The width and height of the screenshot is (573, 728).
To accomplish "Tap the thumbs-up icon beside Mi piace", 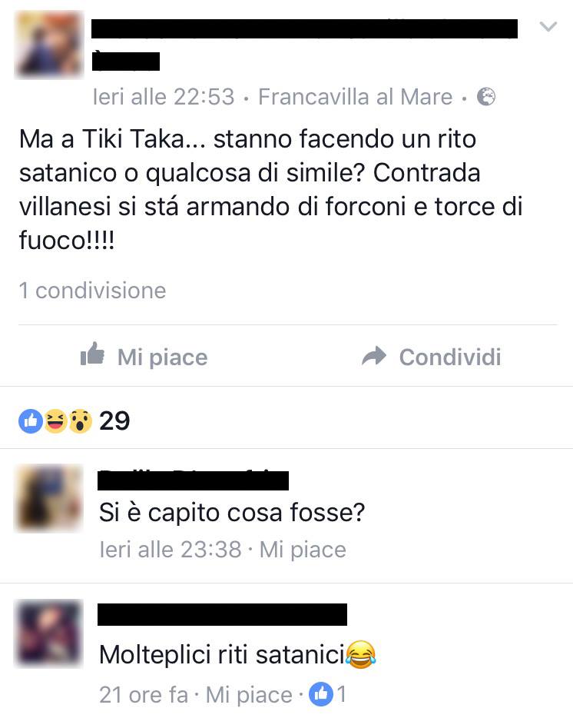I will [x=92, y=354].
